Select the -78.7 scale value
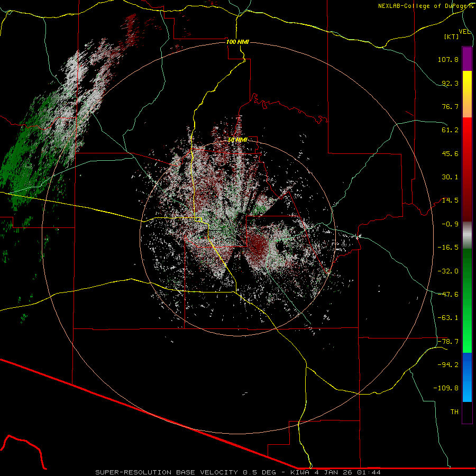 coord(448,342)
